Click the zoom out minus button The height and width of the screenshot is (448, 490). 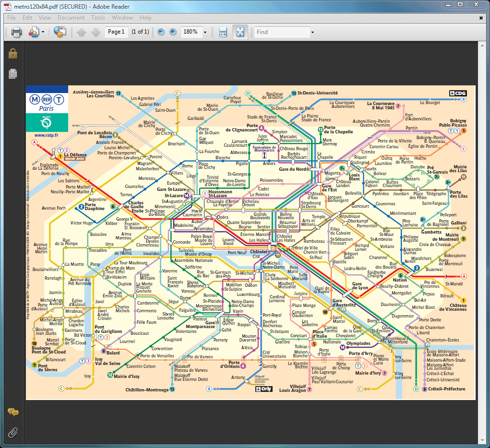(x=161, y=32)
